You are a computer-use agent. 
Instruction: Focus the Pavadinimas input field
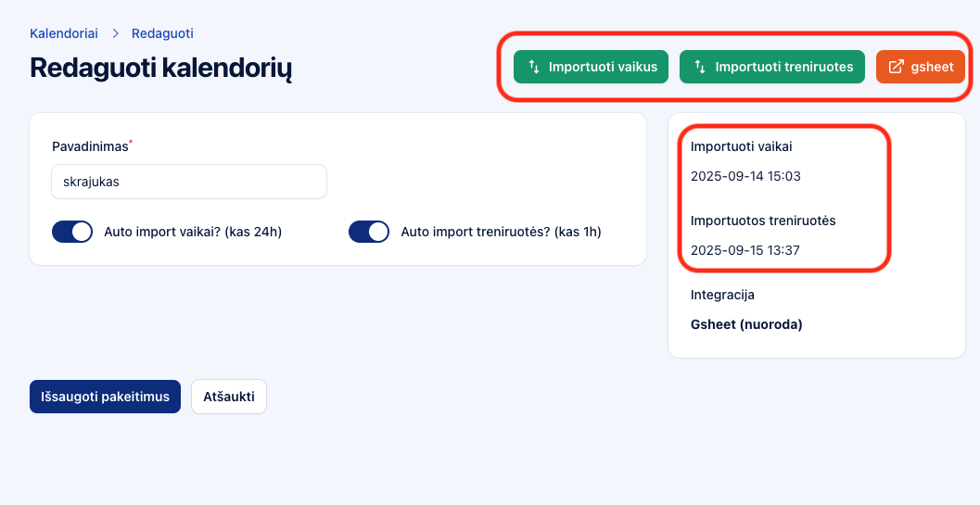click(x=189, y=182)
